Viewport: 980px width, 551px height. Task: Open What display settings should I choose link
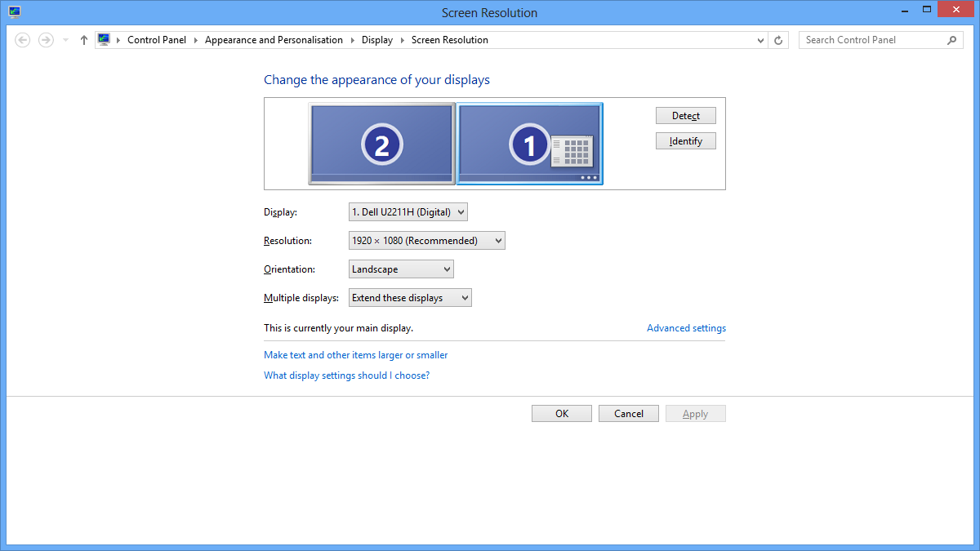[x=346, y=375]
